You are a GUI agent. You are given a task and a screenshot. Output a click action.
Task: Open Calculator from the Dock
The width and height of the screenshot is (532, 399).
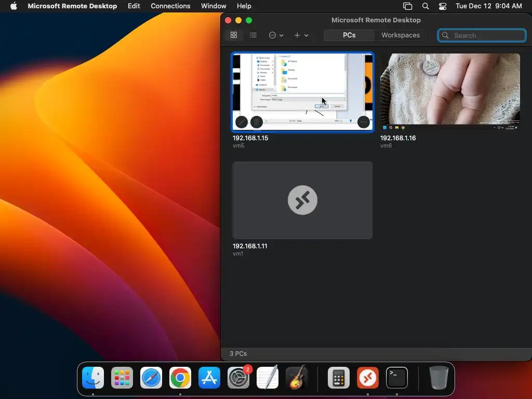tap(339, 378)
